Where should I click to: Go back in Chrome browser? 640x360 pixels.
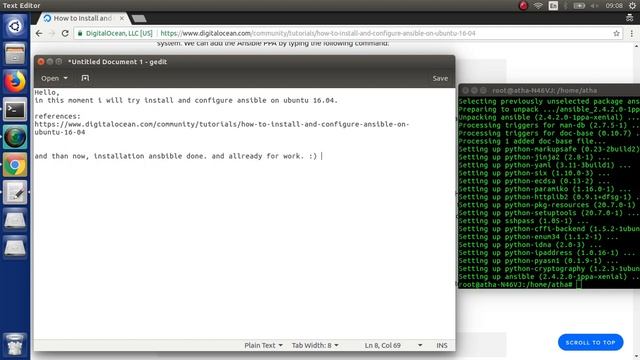pyautogui.click(x=39, y=33)
